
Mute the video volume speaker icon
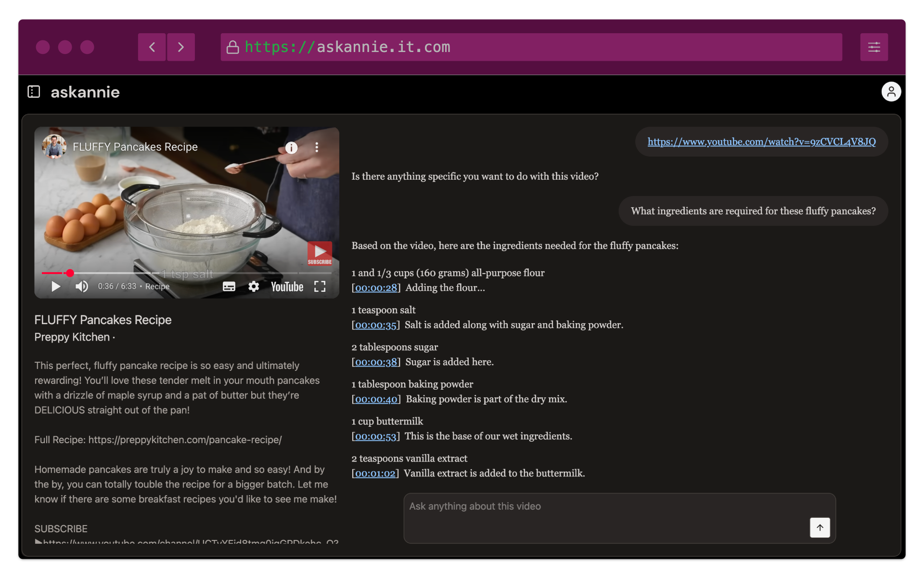click(82, 287)
